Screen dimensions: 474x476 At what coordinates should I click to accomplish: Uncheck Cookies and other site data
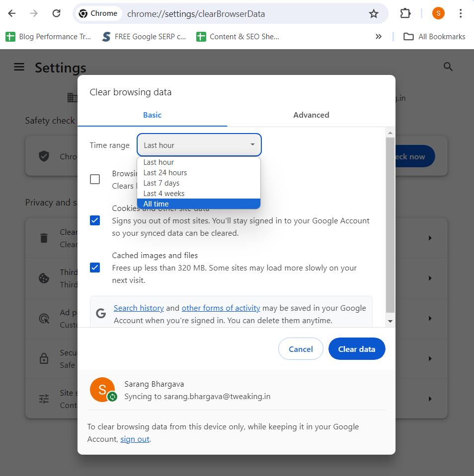95,220
